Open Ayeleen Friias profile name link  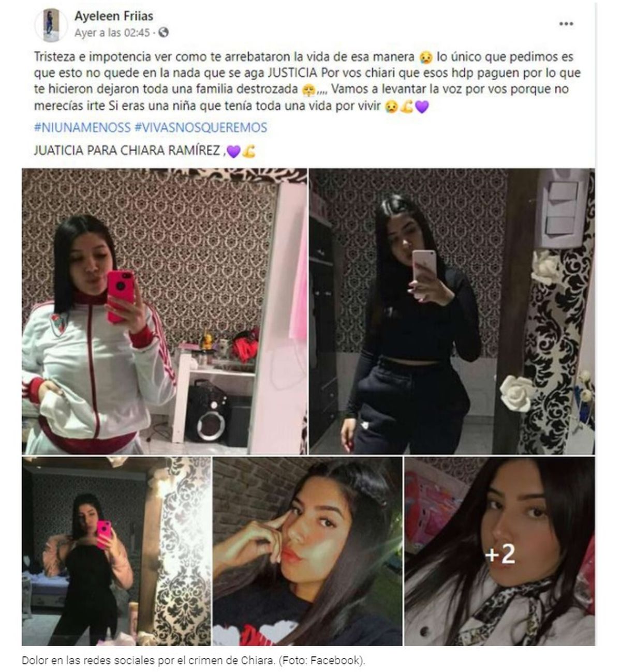[114, 16]
